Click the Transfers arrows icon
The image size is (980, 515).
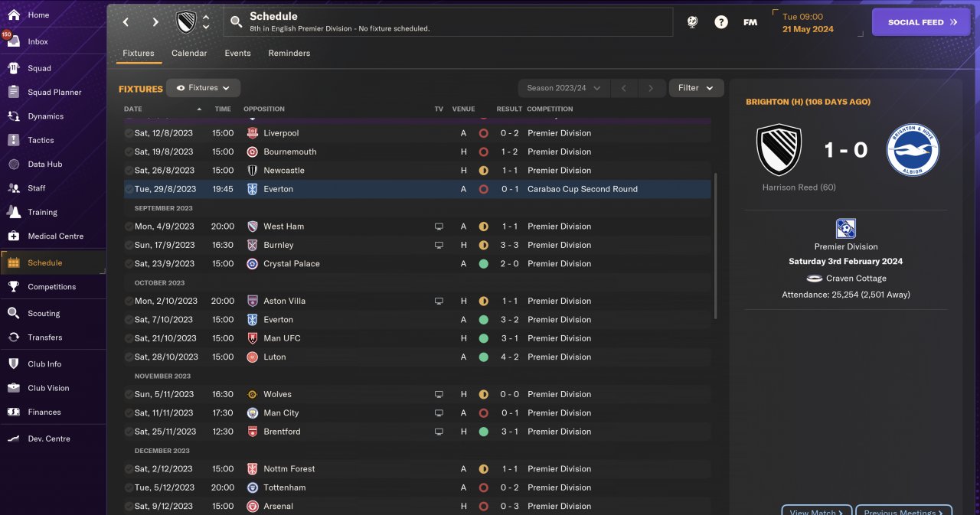pos(13,337)
